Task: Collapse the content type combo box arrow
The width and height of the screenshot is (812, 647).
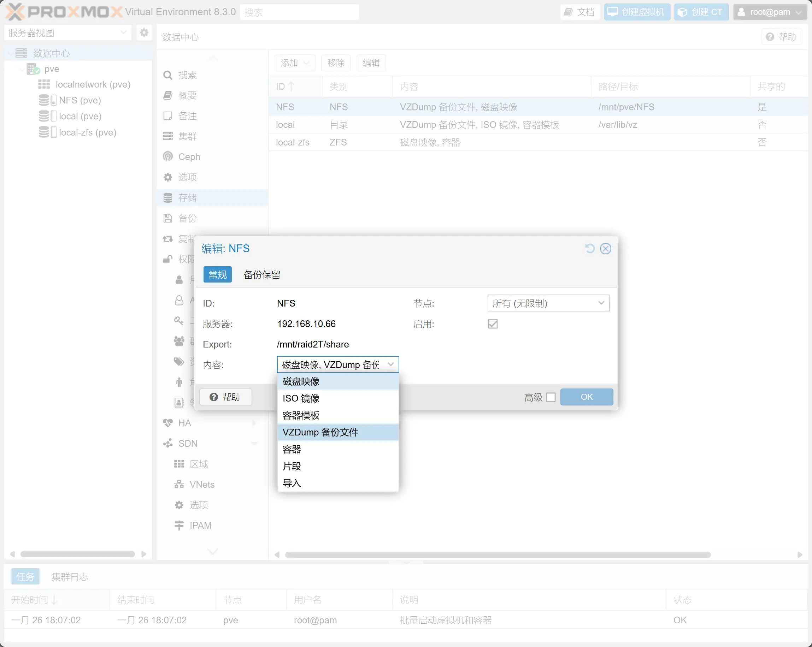Action: (x=390, y=364)
